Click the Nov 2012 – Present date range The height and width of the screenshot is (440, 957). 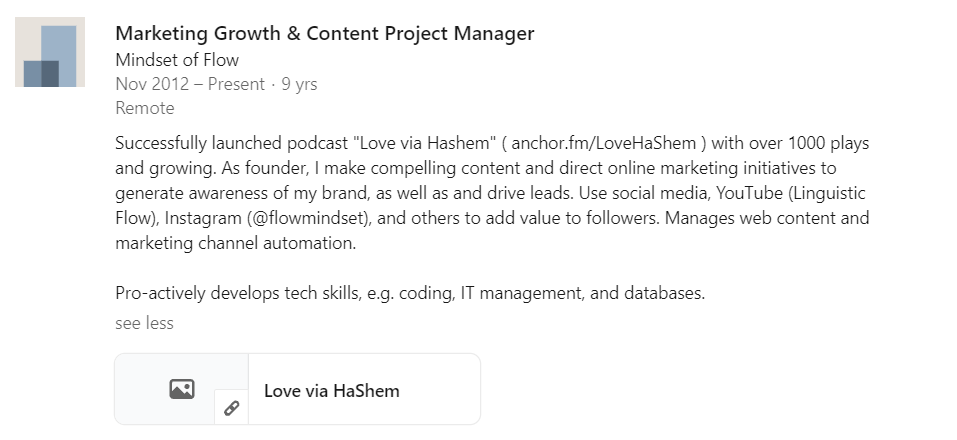pyautogui.click(x=190, y=84)
